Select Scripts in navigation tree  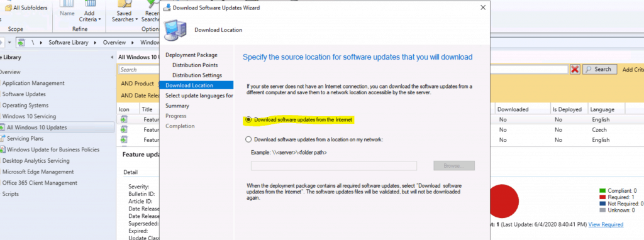pyautogui.click(x=10, y=194)
